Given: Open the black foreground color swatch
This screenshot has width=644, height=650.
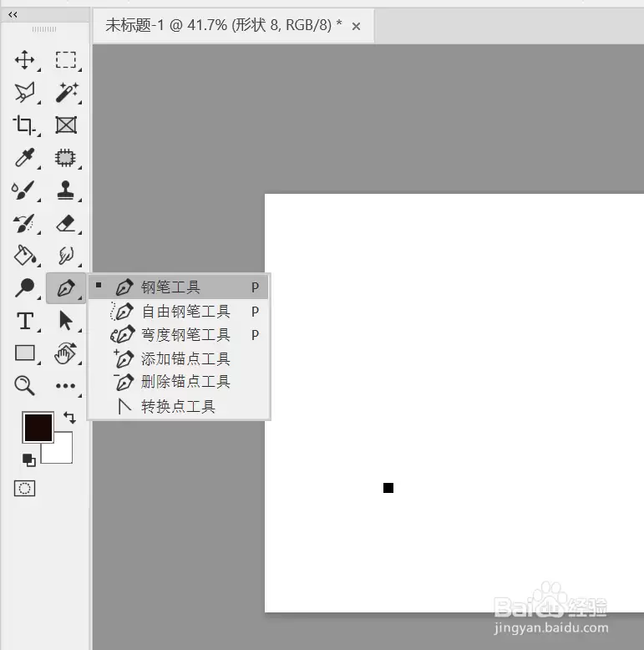Looking at the screenshot, I should (38, 428).
